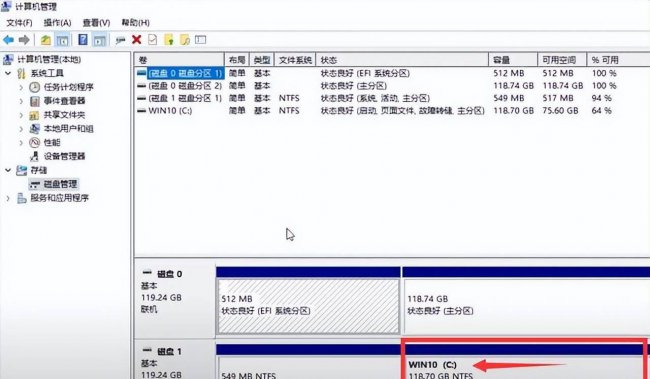Sort by the 文件系统 column header
This screenshot has height=379, width=650.
pyautogui.click(x=295, y=60)
